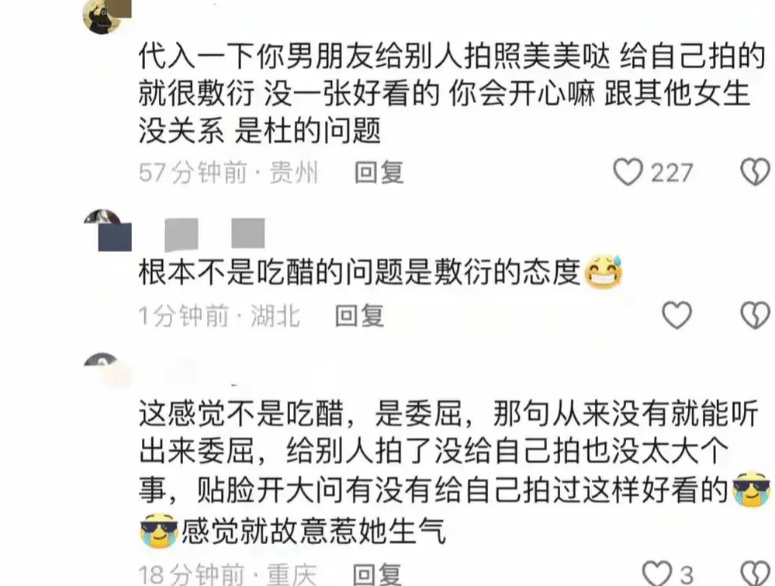Open the blurred username of Hubei commenter

(x=214, y=233)
